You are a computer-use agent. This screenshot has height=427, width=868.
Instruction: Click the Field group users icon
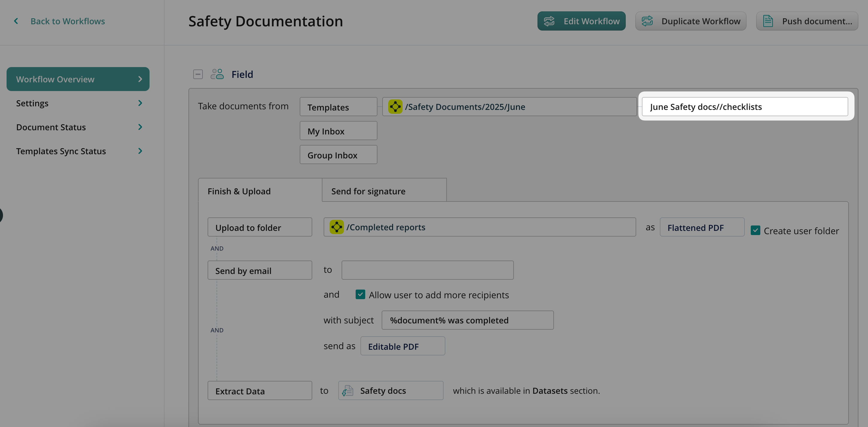pos(217,74)
